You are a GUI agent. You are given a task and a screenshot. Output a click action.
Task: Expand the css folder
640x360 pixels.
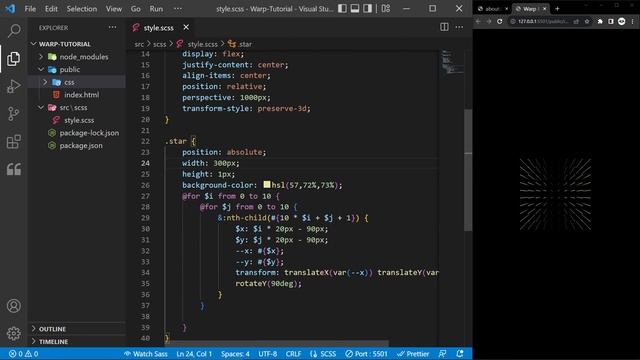click(45, 82)
